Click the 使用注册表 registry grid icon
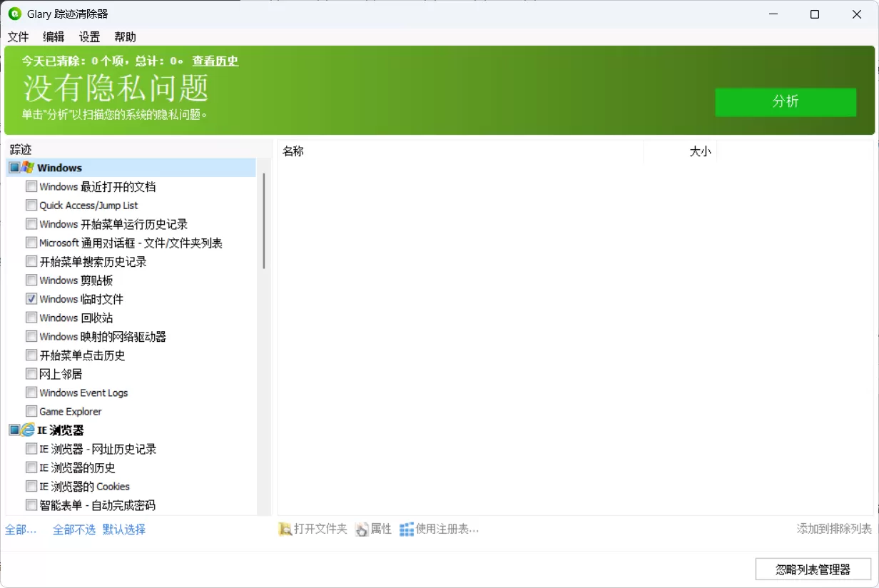Screen dimensions: 879x588 click(406, 529)
